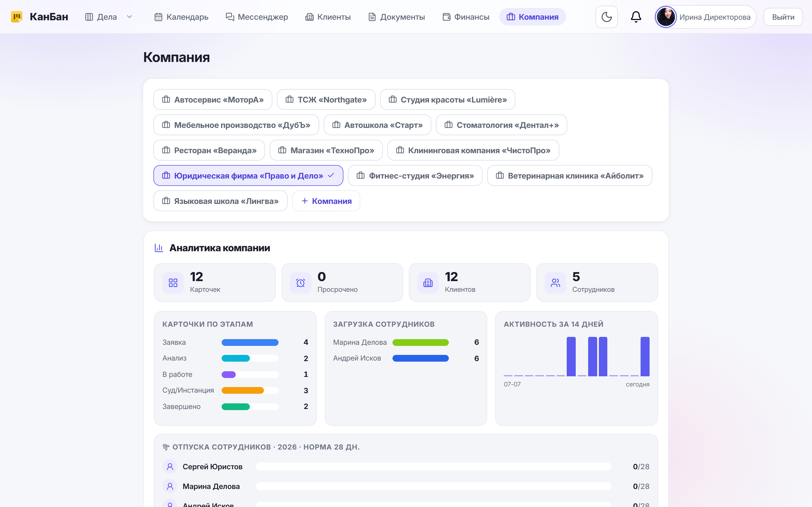This screenshot has width=812, height=507.
Task: Click the Просрочено alarm clock icon
Action: pyautogui.click(x=301, y=283)
